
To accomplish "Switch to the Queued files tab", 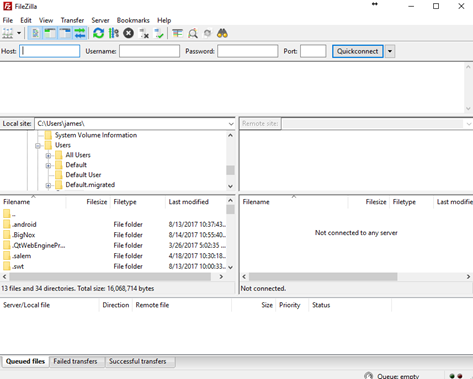I will (x=25, y=361).
